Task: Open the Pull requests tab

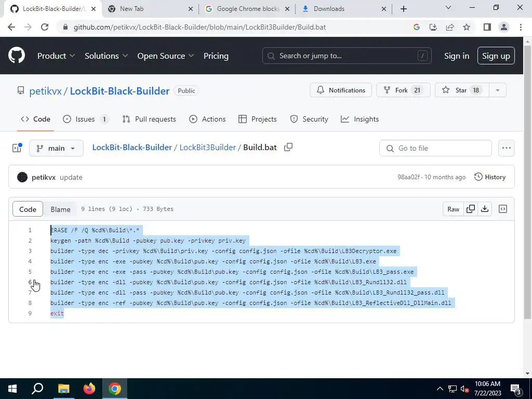Action: click(x=149, y=119)
